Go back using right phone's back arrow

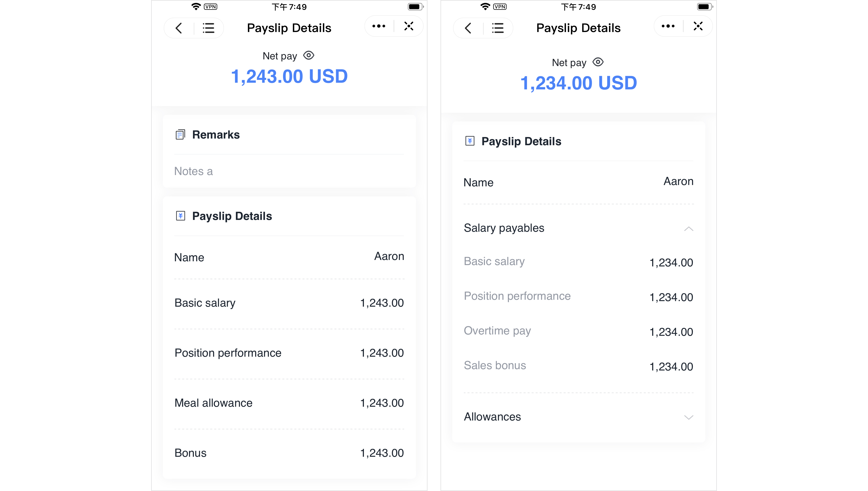click(x=468, y=28)
